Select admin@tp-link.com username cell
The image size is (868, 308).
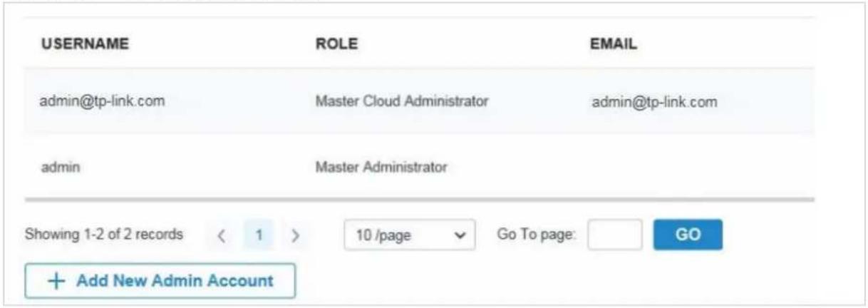click(x=102, y=101)
